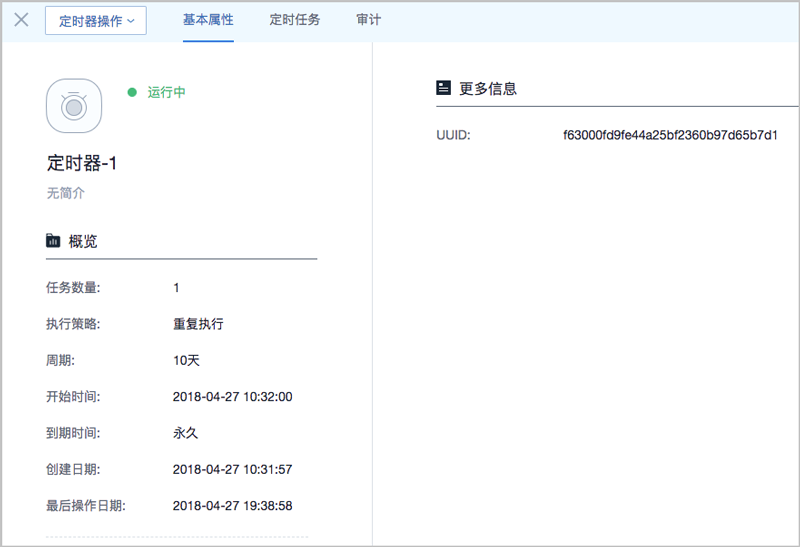Switch to the 基本属性 tab

[208, 20]
